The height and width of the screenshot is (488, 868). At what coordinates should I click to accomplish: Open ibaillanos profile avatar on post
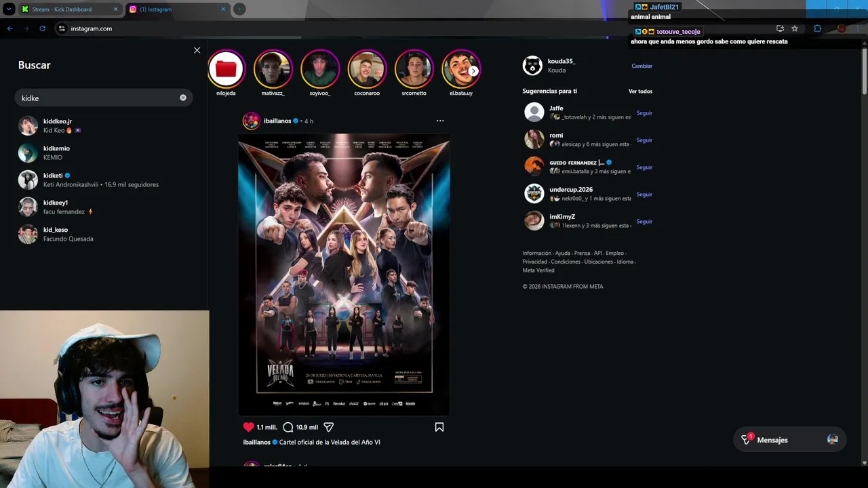click(252, 121)
